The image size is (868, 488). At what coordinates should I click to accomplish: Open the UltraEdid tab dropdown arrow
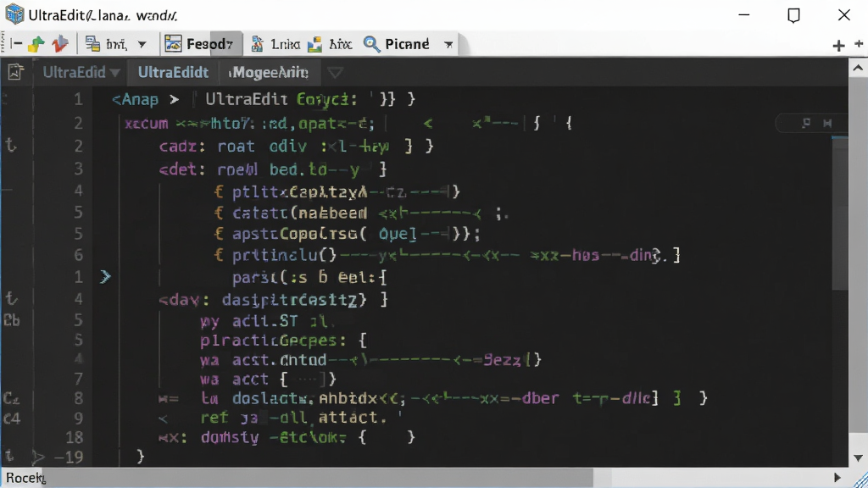click(114, 73)
